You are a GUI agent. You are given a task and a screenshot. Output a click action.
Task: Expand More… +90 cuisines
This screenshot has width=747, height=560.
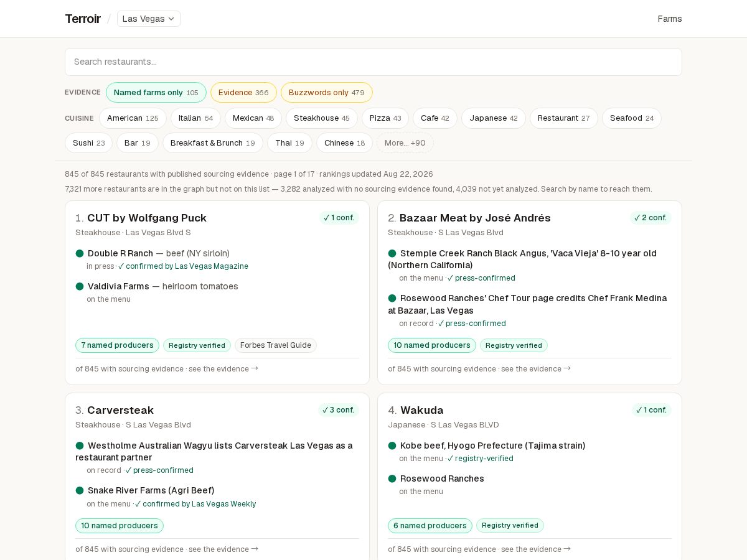pyautogui.click(x=405, y=143)
